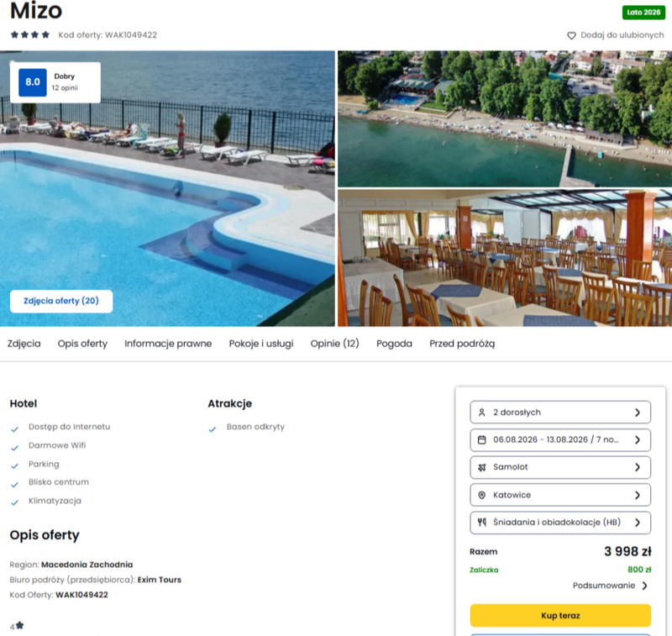
Task: Expand the 2 dorosłych guest selector
Action: (x=560, y=413)
